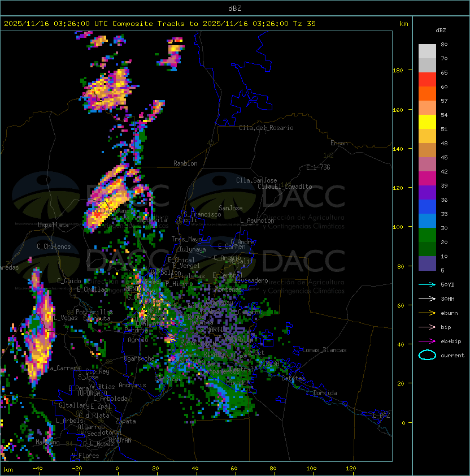Click the 'E_1-736' map label
Image resolution: width=470 pixels, height=476 pixels.
point(318,167)
